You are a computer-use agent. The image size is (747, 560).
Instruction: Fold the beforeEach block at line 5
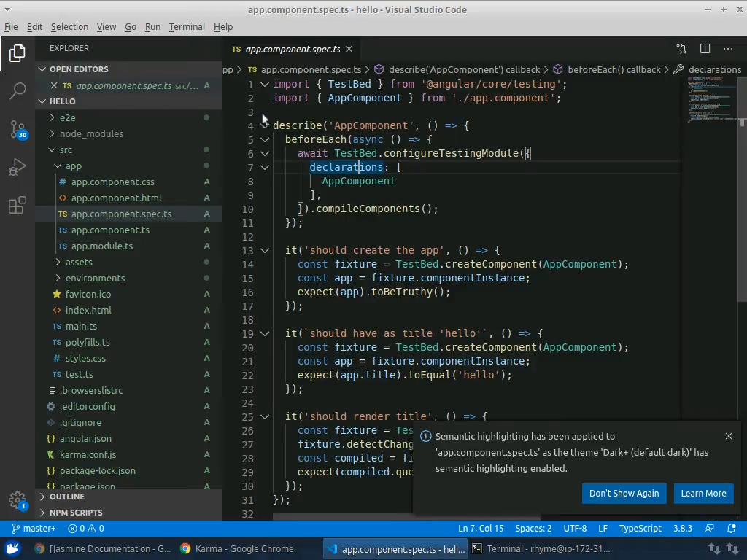(265, 139)
